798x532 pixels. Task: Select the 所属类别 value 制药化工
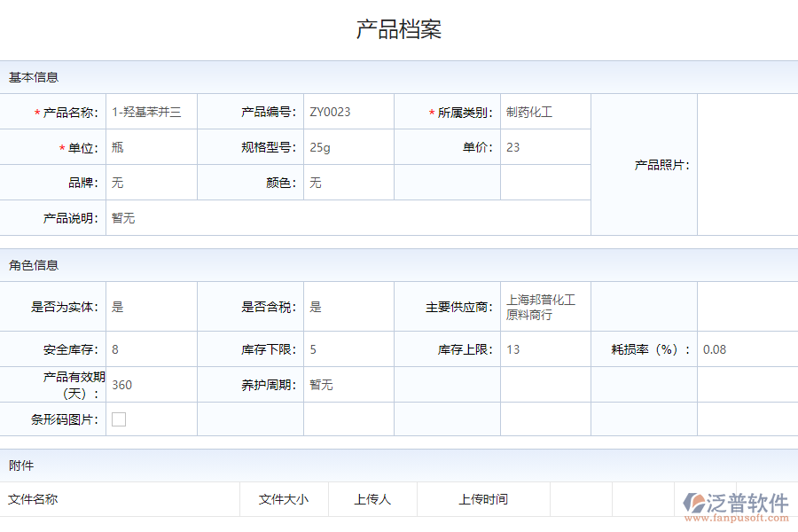[x=527, y=112]
